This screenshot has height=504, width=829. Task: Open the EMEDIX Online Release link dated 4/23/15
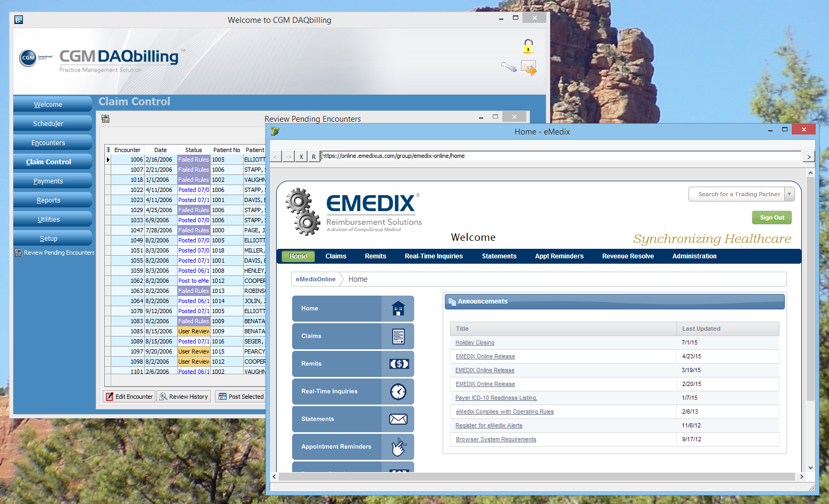[x=485, y=357]
